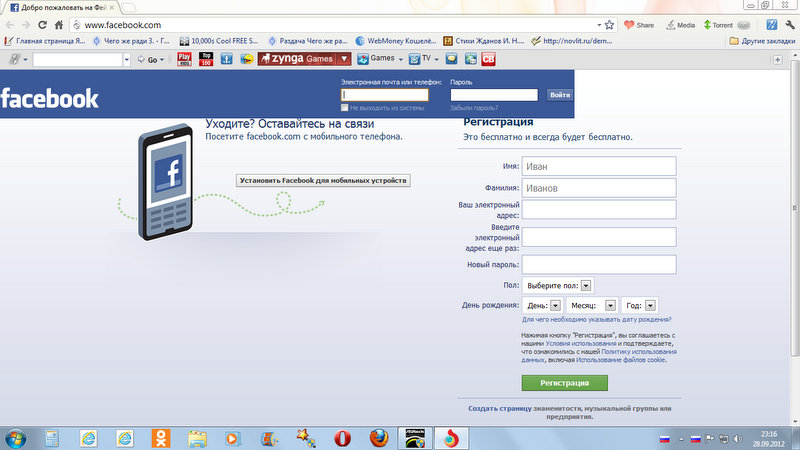Click the 'Войти' login button

[x=560, y=95]
